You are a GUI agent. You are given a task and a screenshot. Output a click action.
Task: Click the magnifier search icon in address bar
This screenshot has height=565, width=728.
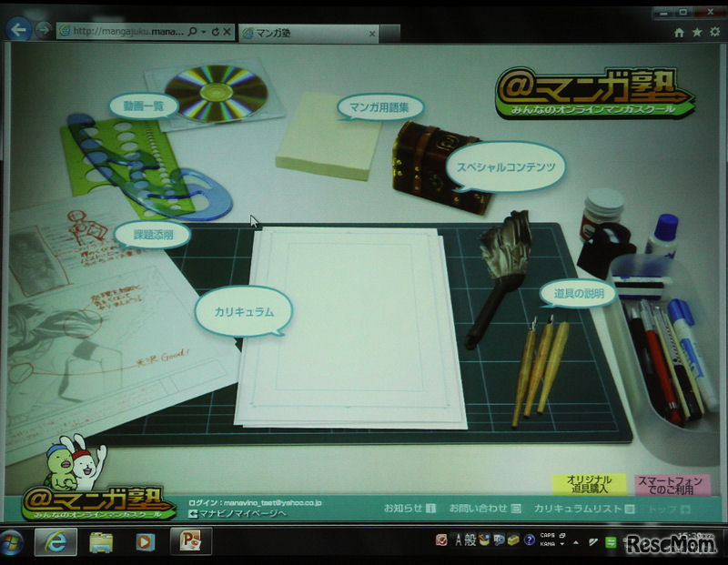[192, 32]
